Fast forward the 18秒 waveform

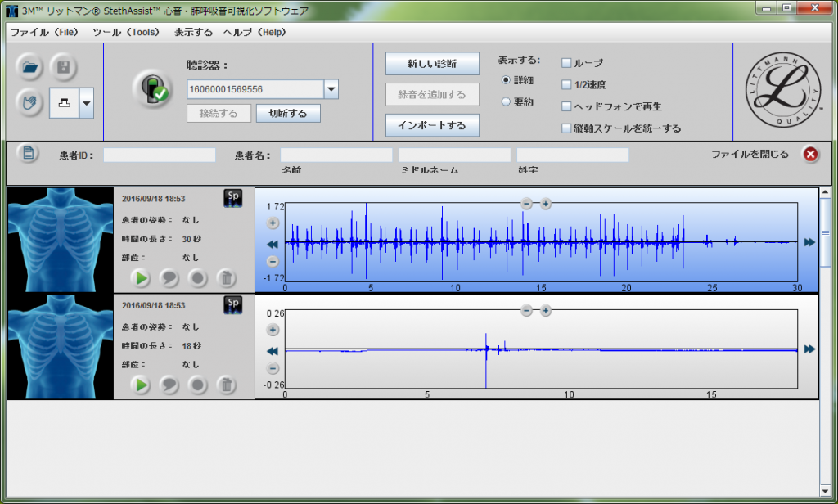809,349
